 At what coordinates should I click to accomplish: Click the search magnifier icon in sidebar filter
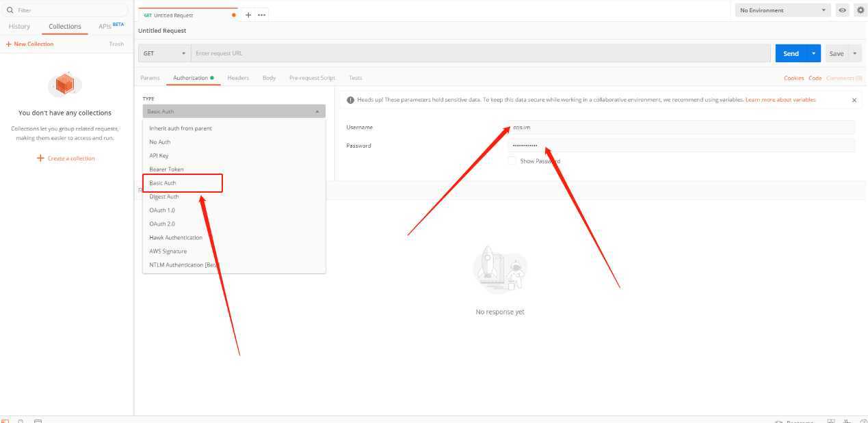click(x=10, y=10)
